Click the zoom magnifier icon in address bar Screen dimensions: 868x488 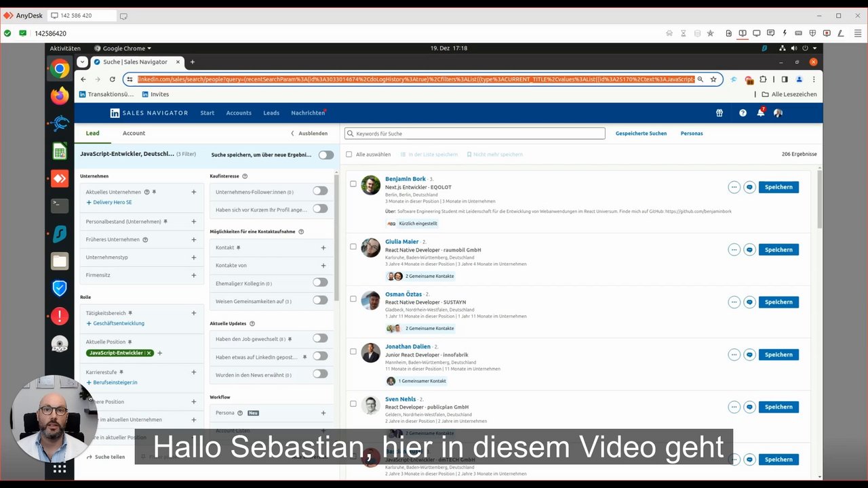(x=701, y=79)
